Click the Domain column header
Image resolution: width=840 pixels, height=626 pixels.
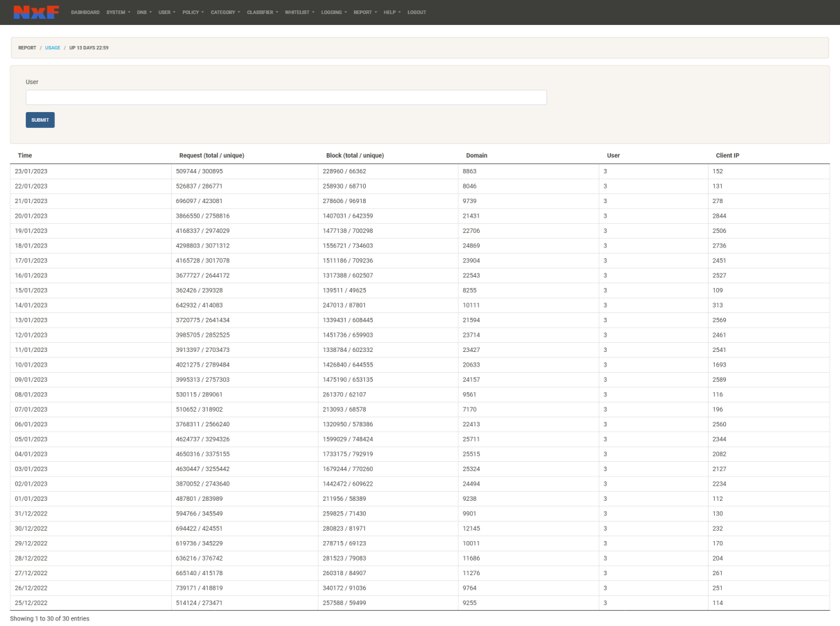476,155
